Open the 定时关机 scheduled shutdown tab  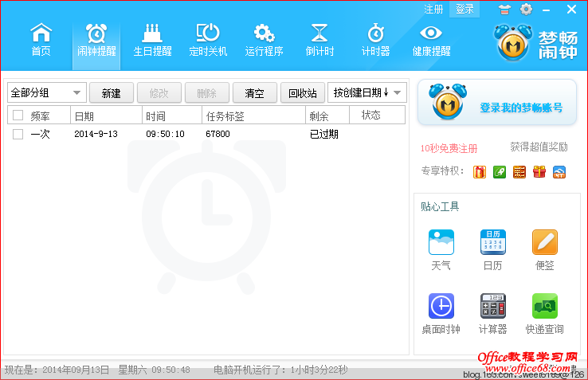pos(208,40)
